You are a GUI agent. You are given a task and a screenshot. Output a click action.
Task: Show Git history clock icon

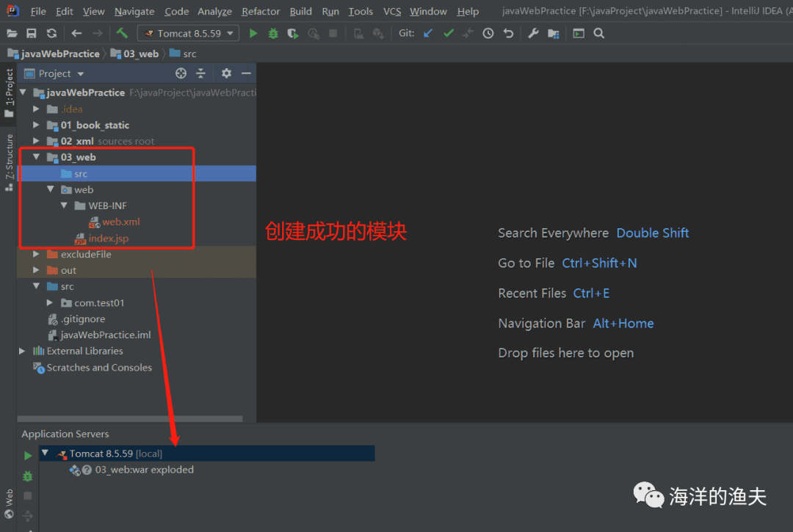tap(488, 33)
